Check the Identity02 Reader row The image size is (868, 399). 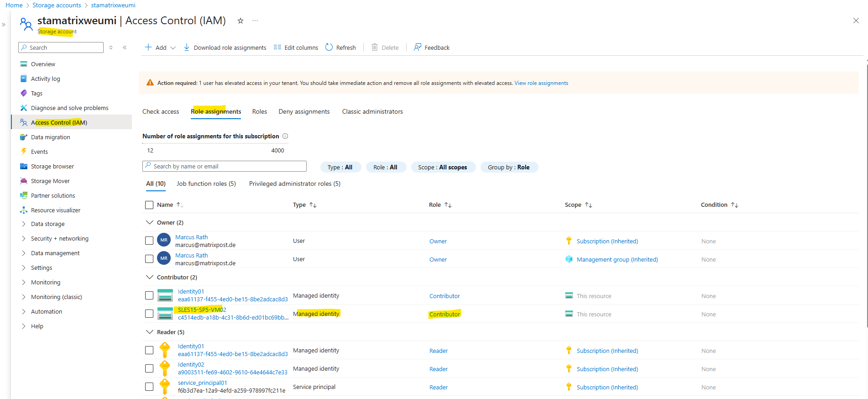(x=149, y=368)
